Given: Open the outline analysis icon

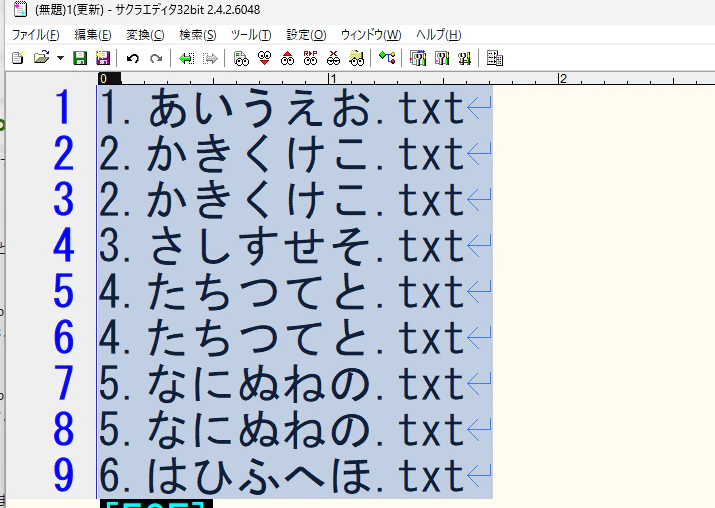Looking at the screenshot, I should click(387, 58).
